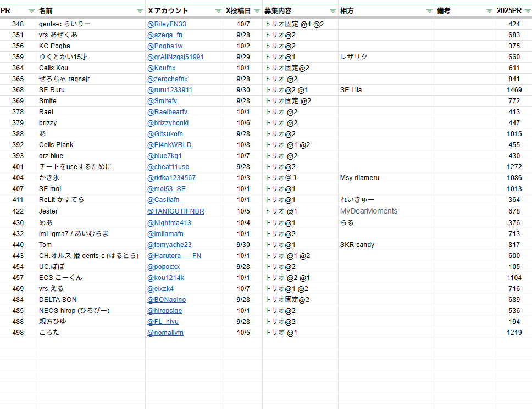Click the 2025PR value 1272

[513, 167]
